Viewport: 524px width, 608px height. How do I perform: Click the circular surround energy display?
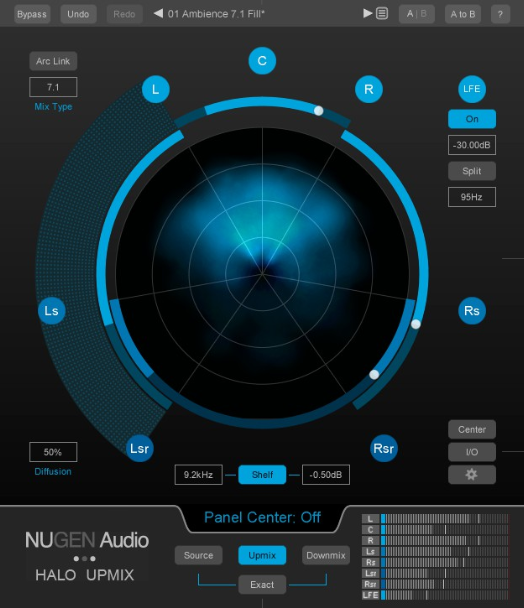(x=262, y=274)
